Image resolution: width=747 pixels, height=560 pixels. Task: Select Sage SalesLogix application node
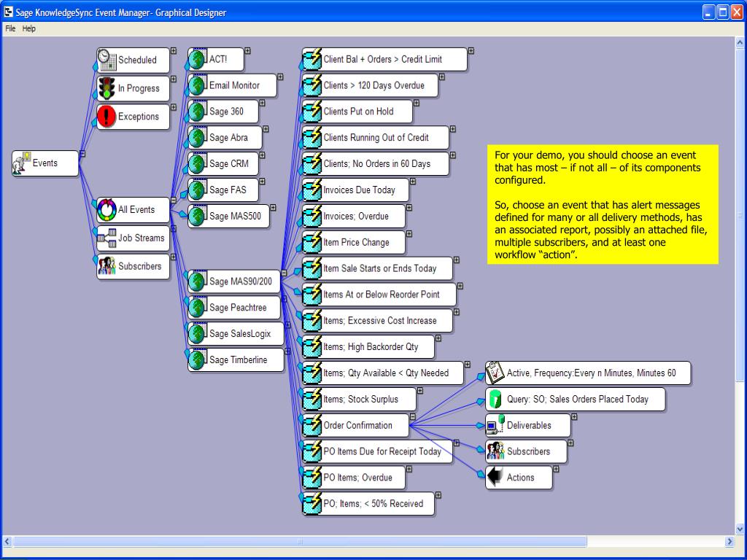pyautogui.click(x=236, y=334)
